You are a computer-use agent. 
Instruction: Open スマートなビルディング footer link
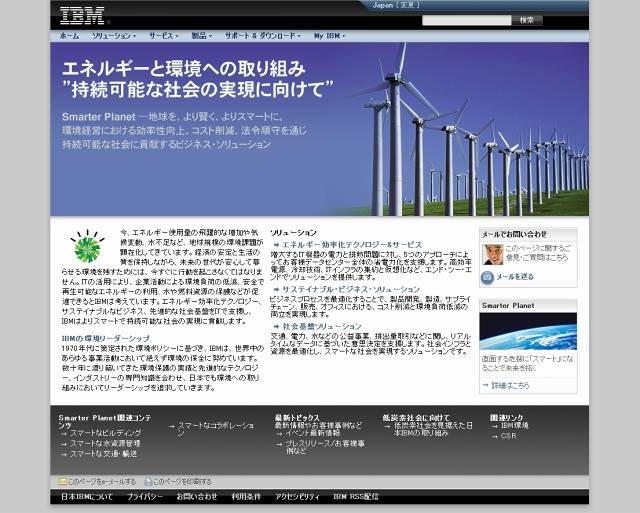click(105, 433)
